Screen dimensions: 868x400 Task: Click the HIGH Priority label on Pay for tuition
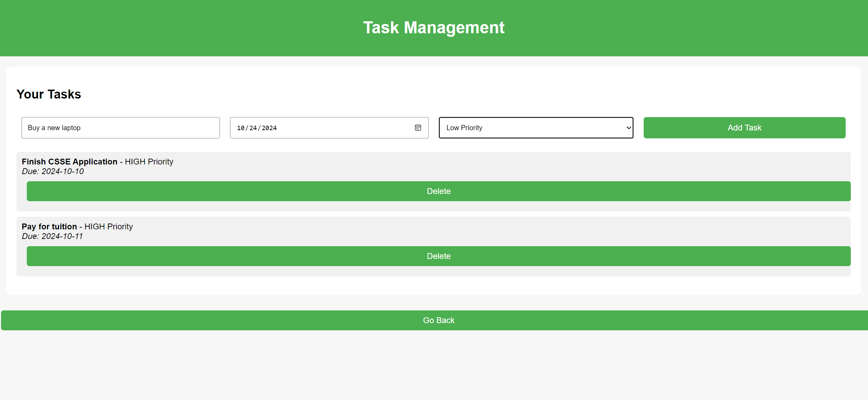(x=108, y=227)
